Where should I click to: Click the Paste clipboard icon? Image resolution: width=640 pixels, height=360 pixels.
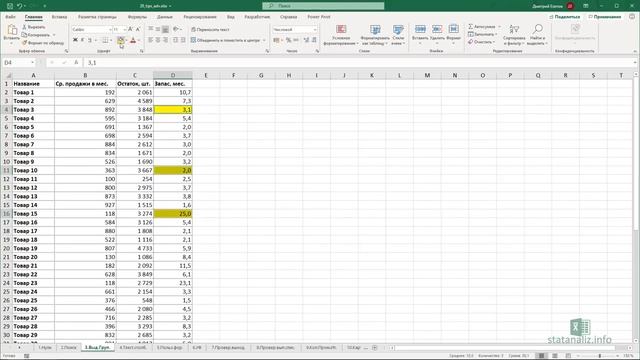coord(12,30)
